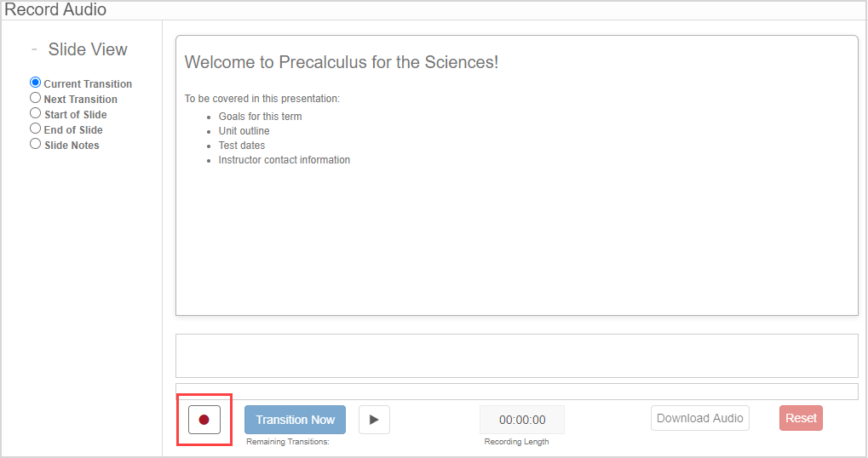This screenshot has height=458, width=868.
Task: Switch the view to Slide Notes
Action: coord(36,145)
